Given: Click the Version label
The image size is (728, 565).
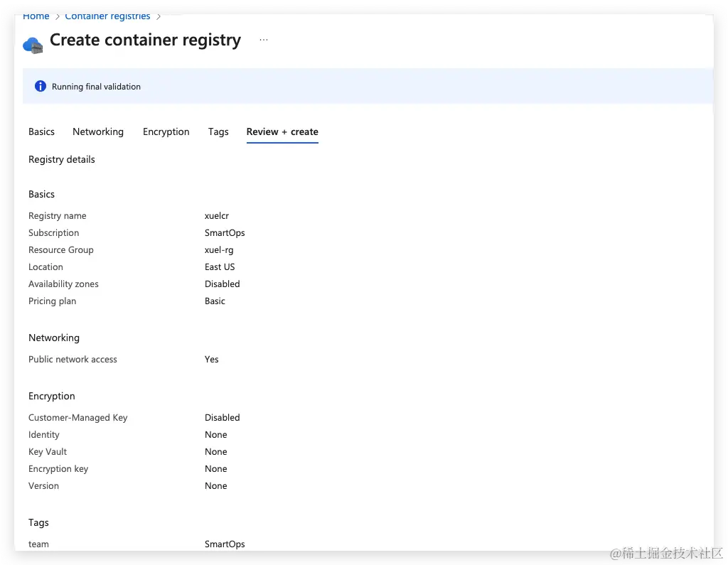Looking at the screenshot, I should tap(43, 485).
